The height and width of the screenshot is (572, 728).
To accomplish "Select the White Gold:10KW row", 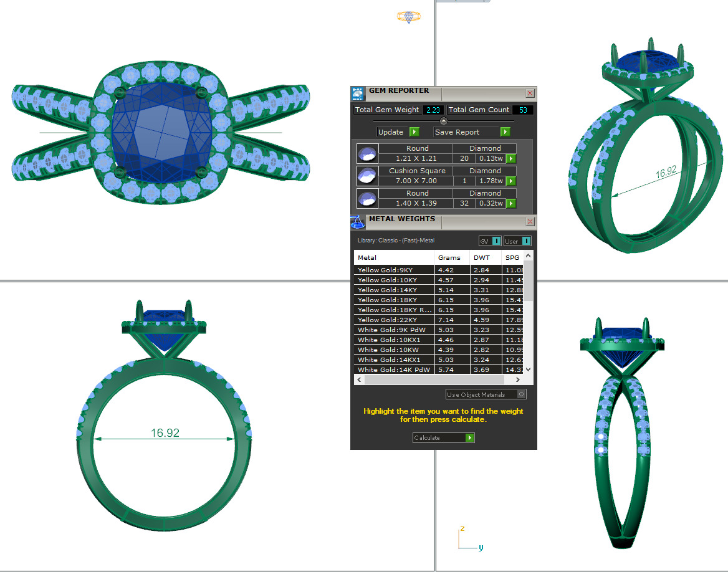I will pyautogui.click(x=439, y=350).
